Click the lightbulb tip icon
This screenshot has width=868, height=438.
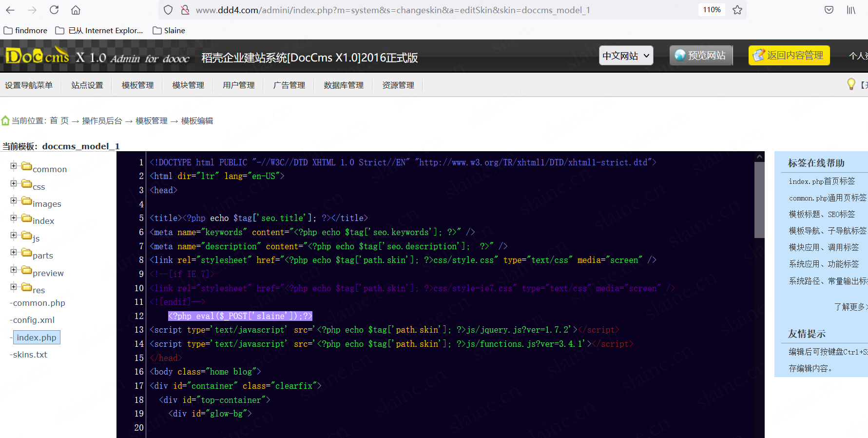coord(851,84)
